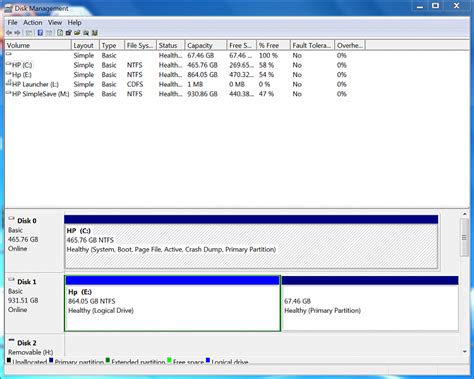Screen dimensions: 474x379
Task: Click the 47 % free cell
Action: (266, 94)
